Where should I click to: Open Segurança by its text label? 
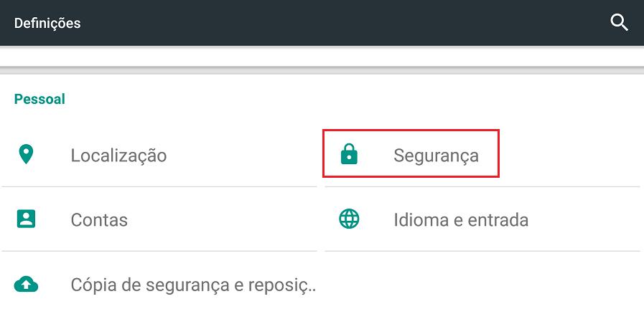tap(436, 155)
